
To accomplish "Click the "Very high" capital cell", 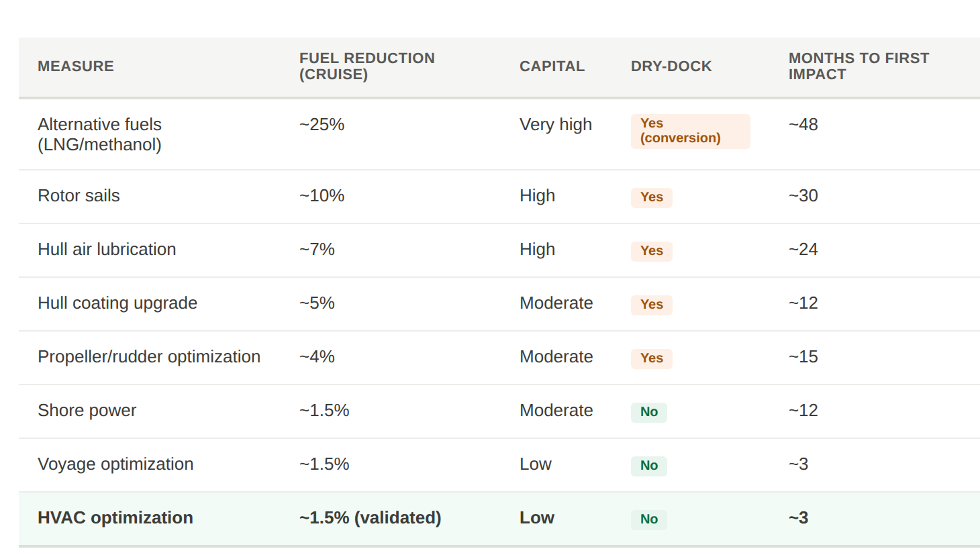I will click(555, 125).
